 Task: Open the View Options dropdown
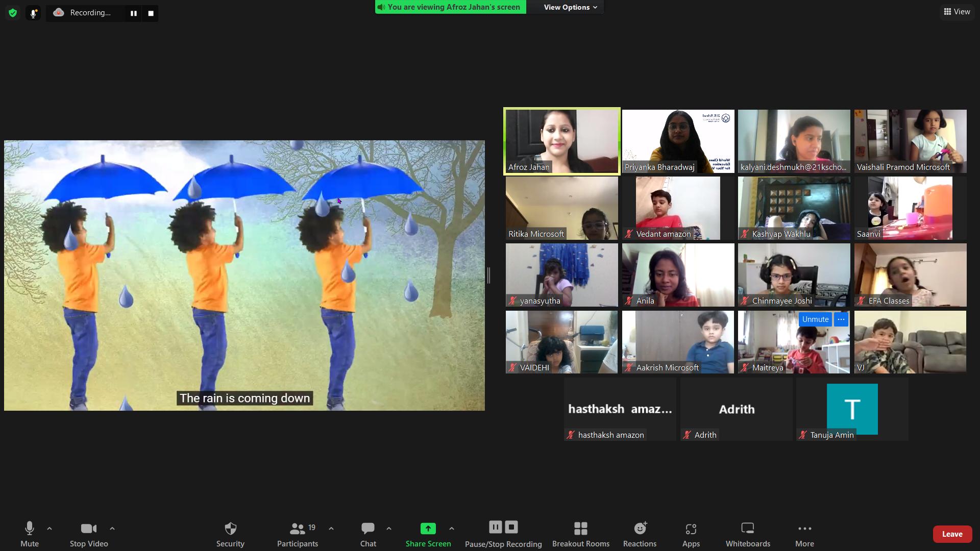570,7
